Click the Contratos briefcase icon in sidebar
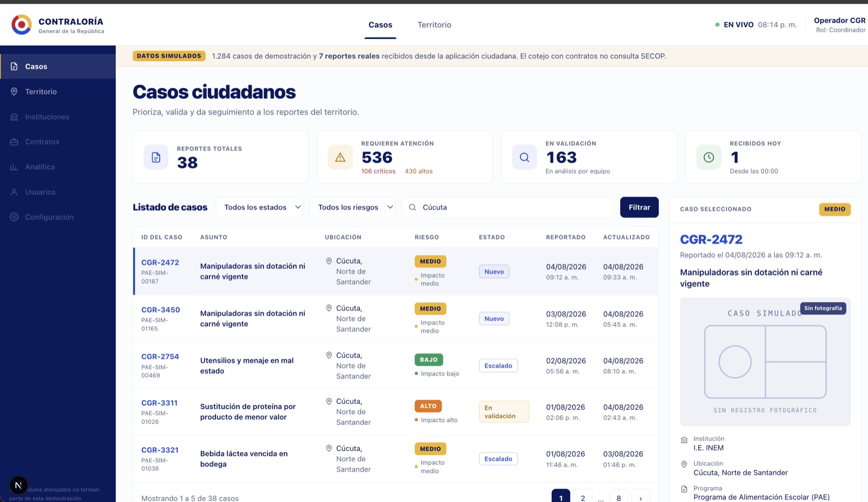The height and width of the screenshot is (502, 868). 14,142
